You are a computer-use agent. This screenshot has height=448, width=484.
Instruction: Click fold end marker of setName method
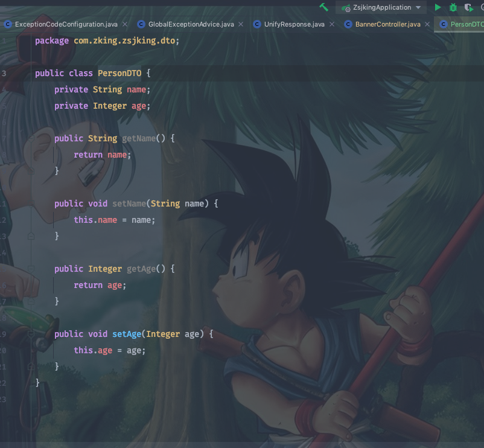(31, 236)
